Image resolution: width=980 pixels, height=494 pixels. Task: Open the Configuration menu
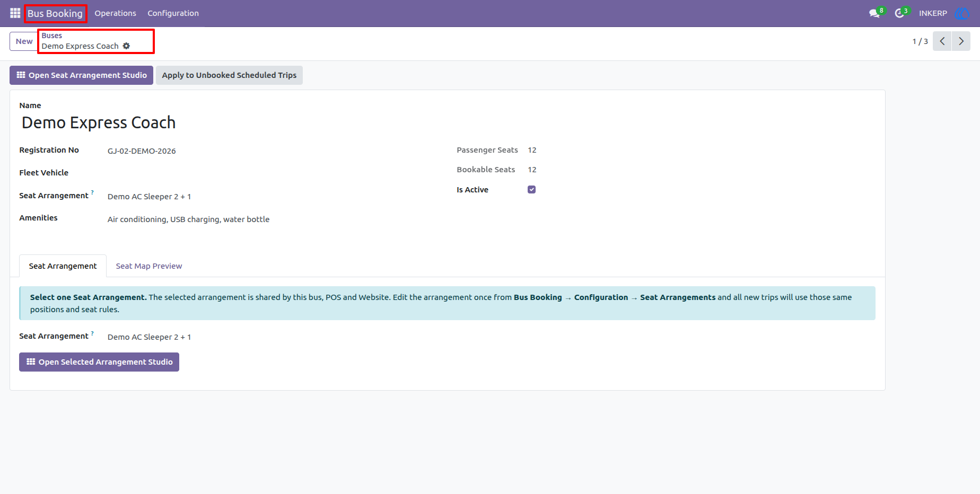(173, 13)
